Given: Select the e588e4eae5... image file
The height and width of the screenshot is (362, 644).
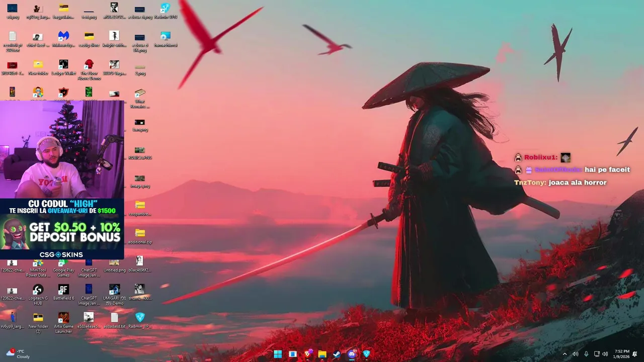Looking at the screenshot, I should pyautogui.click(x=89, y=321).
